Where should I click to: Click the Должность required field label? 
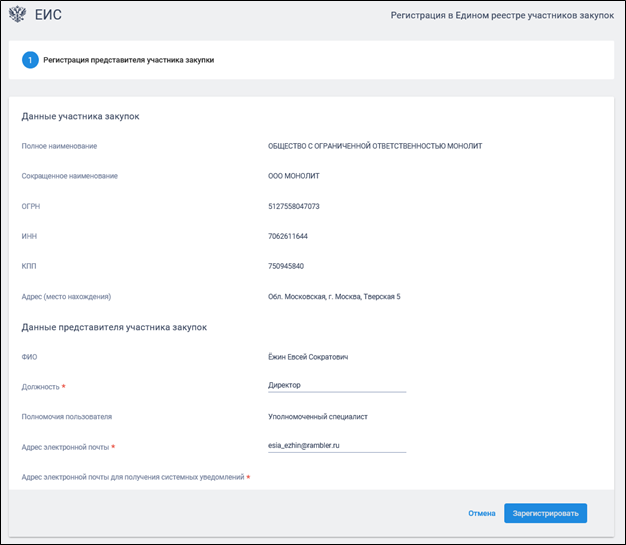(x=43, y=387)
